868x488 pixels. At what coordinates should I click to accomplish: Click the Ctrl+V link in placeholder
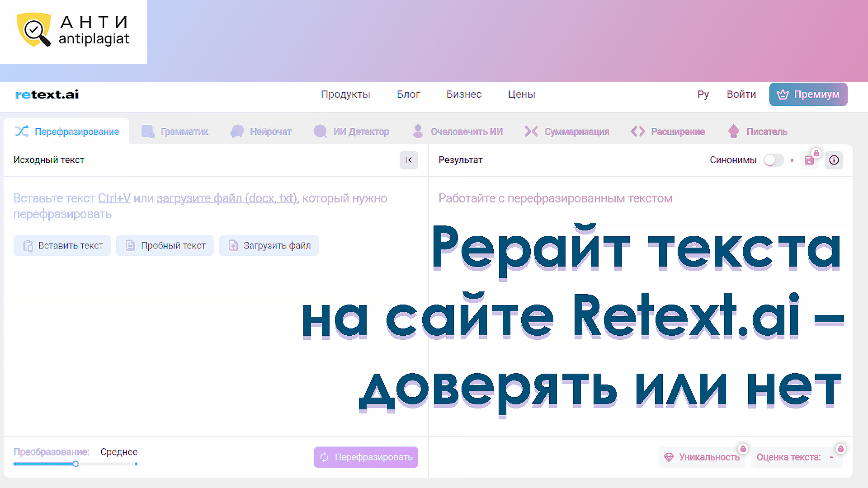click(x=114, y=198)
